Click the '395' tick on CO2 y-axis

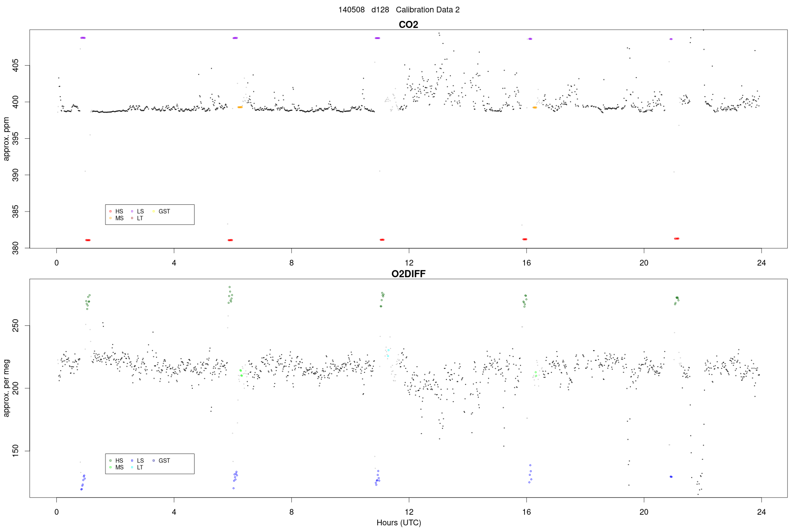[x=16, y=139]
